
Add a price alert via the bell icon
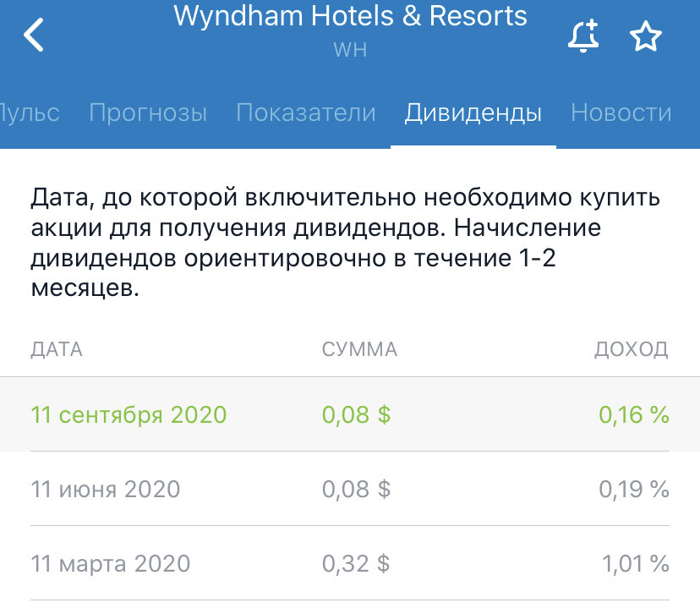tap(583, 36)
